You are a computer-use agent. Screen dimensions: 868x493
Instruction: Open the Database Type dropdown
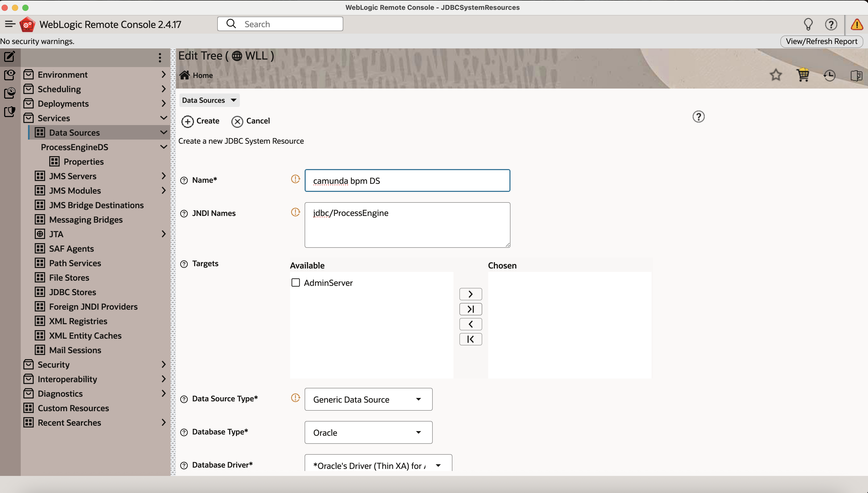[x=368, y=432]
